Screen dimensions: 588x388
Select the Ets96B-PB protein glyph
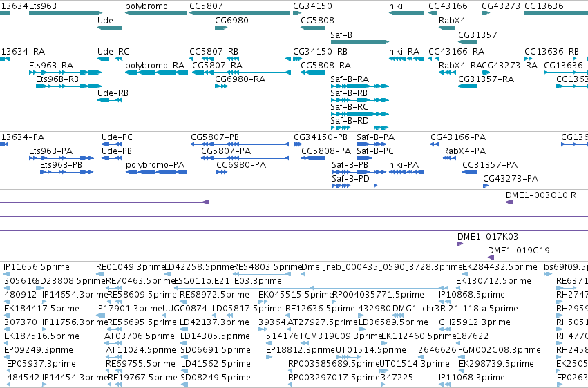coord(67,172)
